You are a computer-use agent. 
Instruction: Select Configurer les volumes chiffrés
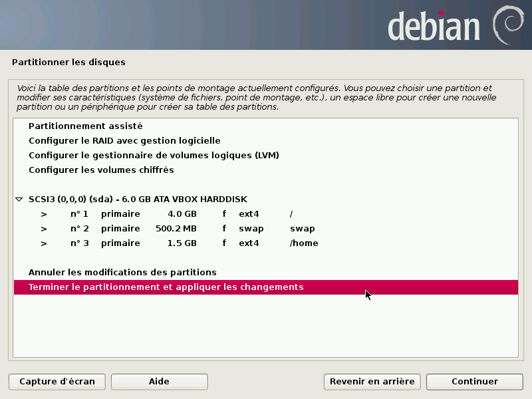click(x=101, y=170)
